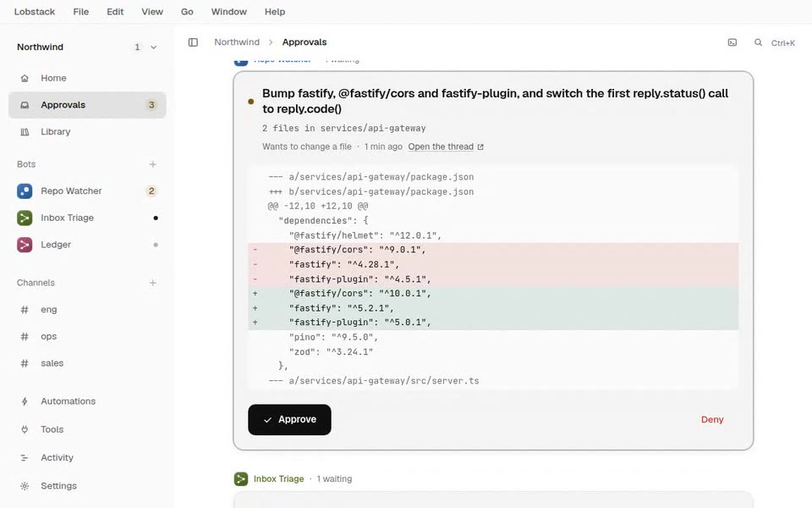Go to Northwind breadcrumb
The height and width of the screenshot is (508, 812).
point(237,42)
